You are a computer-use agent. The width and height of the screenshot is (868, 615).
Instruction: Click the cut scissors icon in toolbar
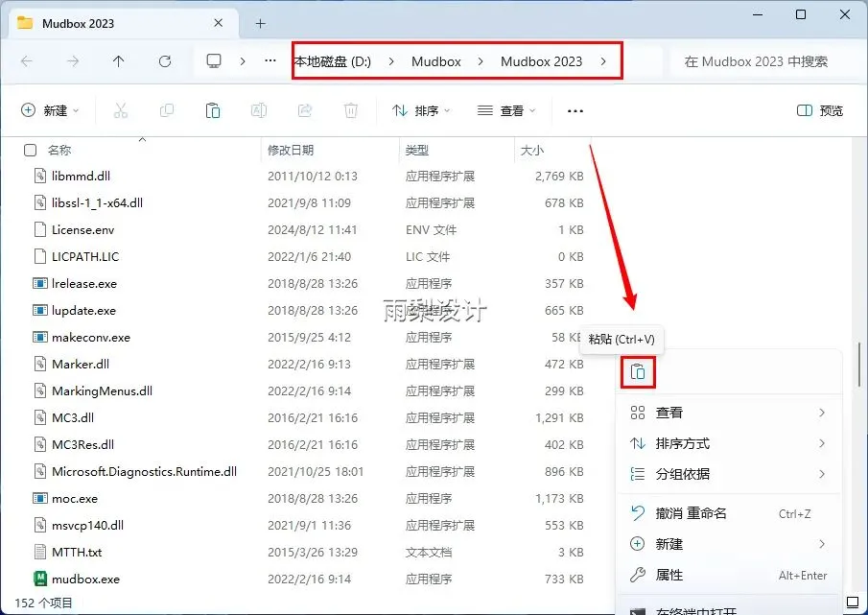[x=121, y=110]
